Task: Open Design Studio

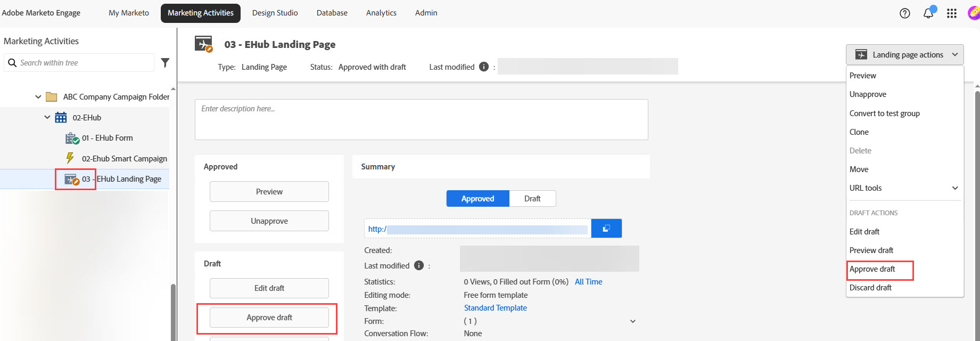Action: pos(275,13)
